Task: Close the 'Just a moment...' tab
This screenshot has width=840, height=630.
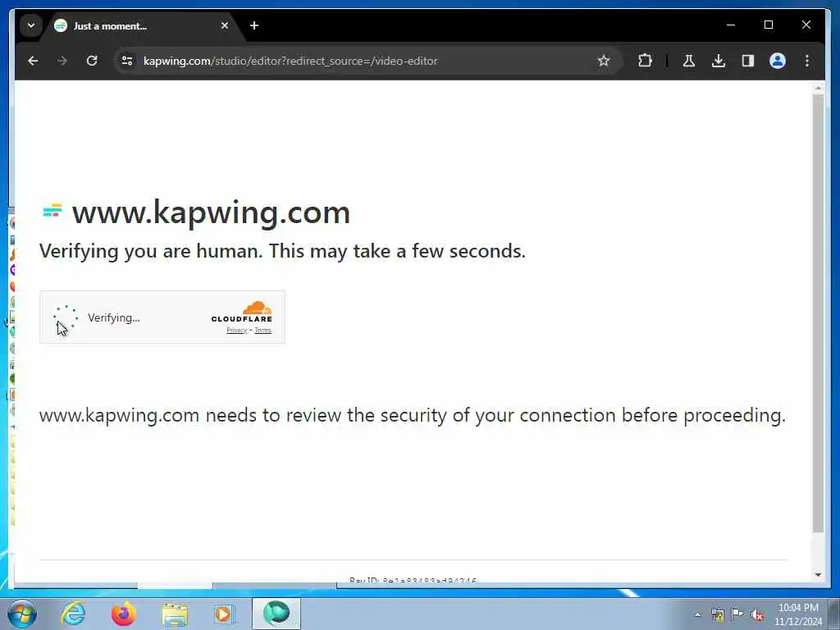Action: 225,25
